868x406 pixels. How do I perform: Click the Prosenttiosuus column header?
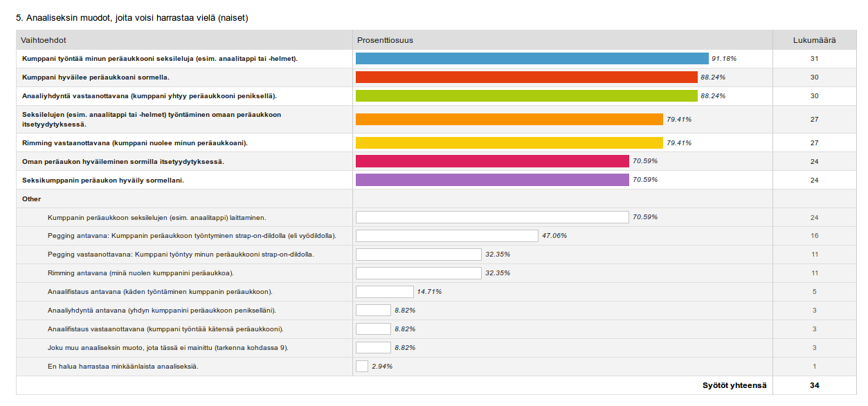tap(385, 40)
